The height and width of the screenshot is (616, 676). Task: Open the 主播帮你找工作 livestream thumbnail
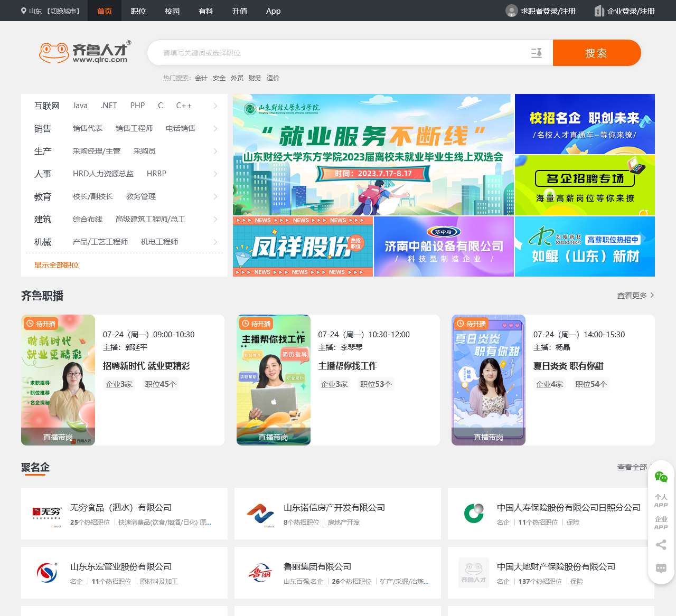point(274,380)
